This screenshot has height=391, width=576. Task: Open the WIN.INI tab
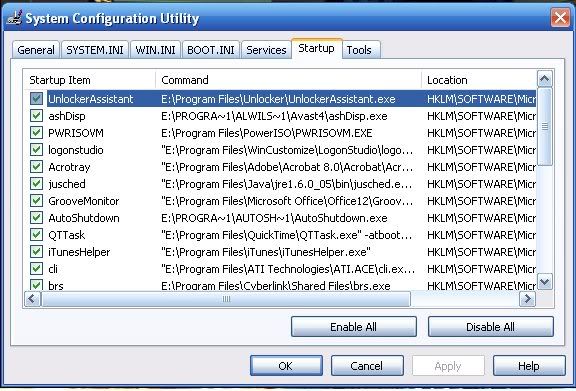155,50
